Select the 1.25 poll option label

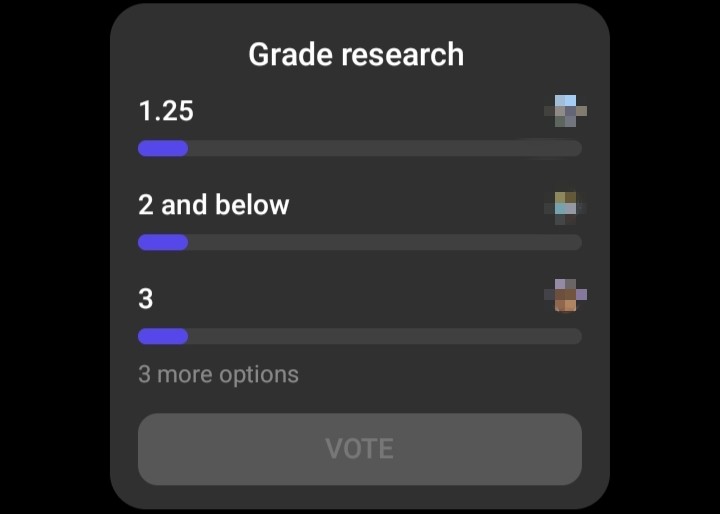coord(166,111)
